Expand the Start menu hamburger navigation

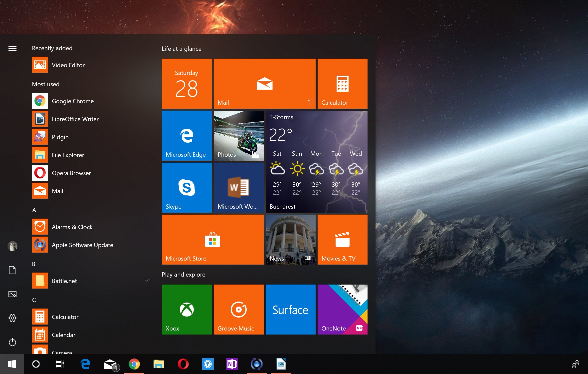[x=12, y=48]
